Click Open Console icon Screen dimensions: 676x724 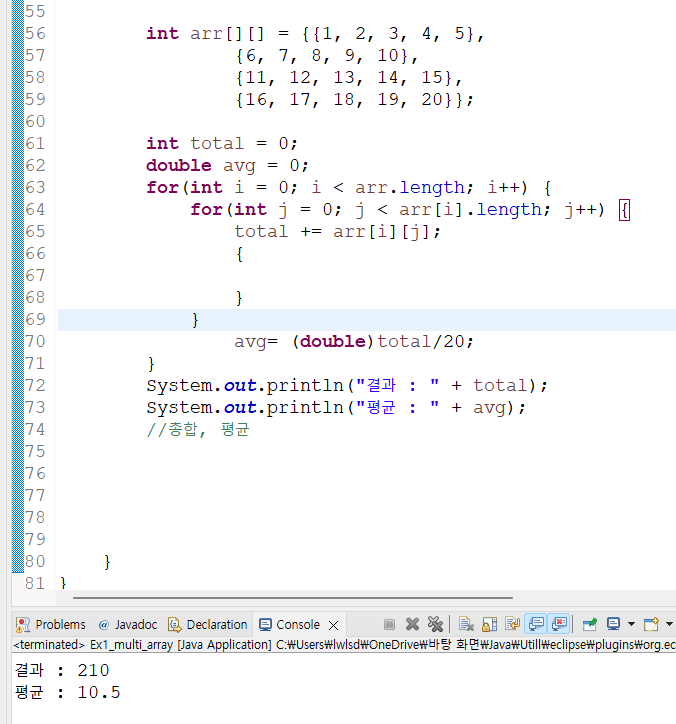coord(652,625)
